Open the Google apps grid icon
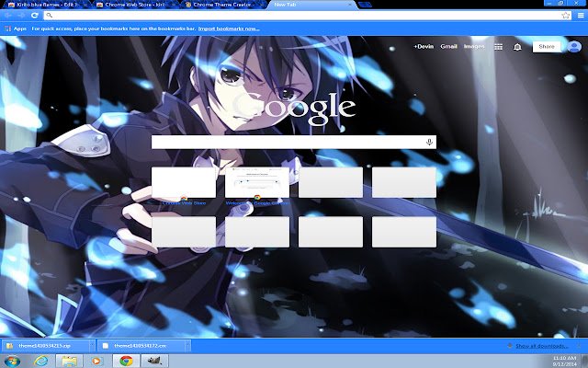 point(498,47)
